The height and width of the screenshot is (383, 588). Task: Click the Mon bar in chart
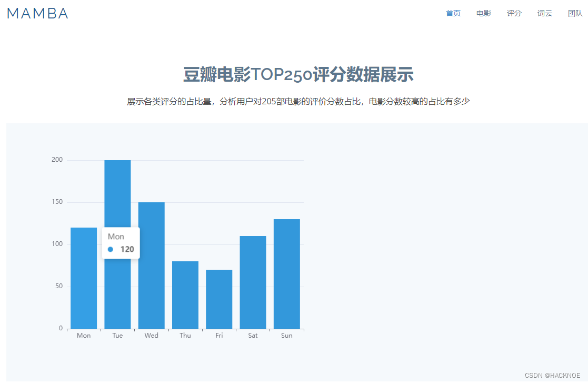point(84,278)
